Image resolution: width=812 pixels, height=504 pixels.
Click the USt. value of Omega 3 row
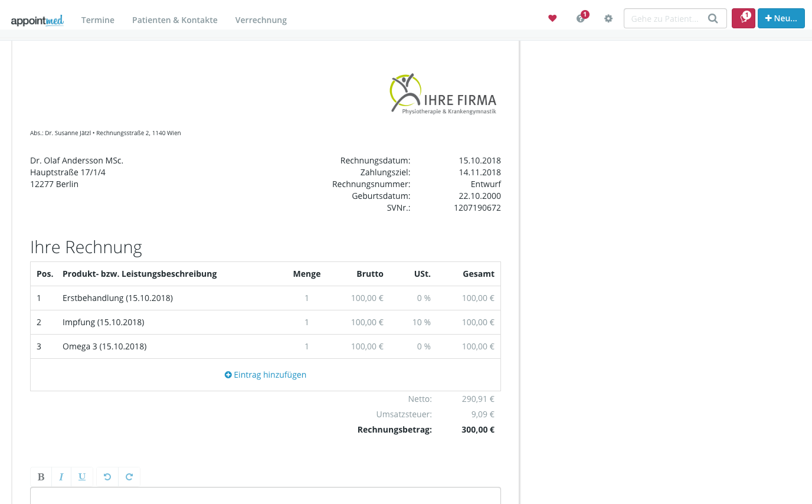[424, 346]
